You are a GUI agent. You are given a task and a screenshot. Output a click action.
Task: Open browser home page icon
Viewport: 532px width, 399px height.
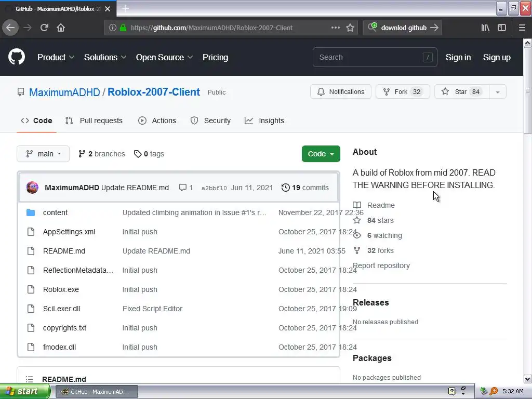tap(61, 28)
